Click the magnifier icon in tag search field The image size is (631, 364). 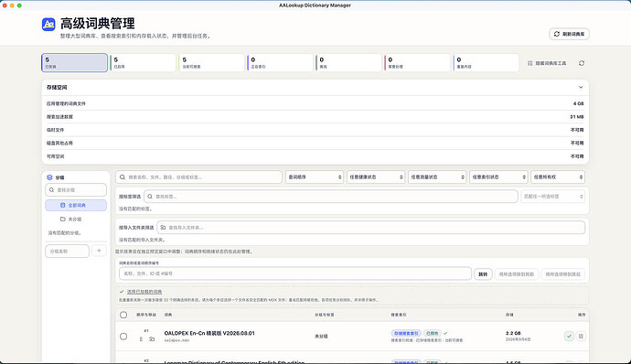pos(150,197)
